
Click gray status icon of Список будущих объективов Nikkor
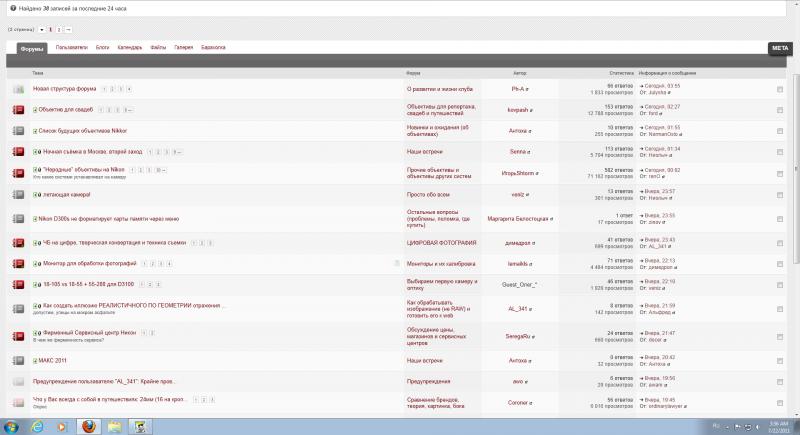18,131
